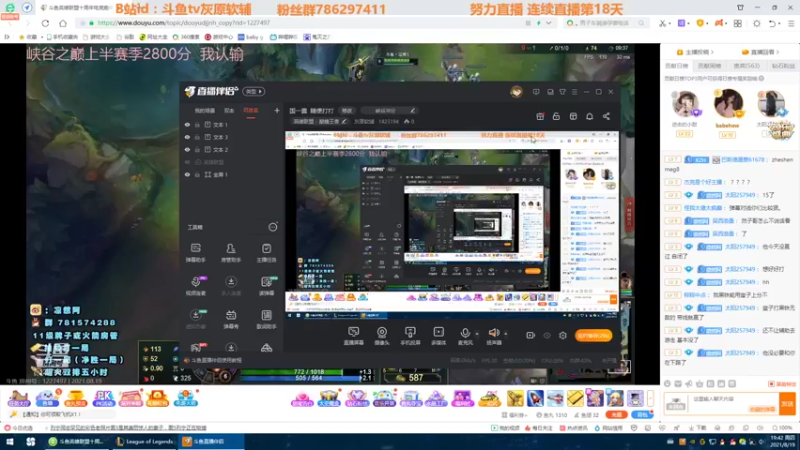This screenshot has width=800, height=450.
Task: Toggle visibility of 文本 2 source
Action: [187, 149]
